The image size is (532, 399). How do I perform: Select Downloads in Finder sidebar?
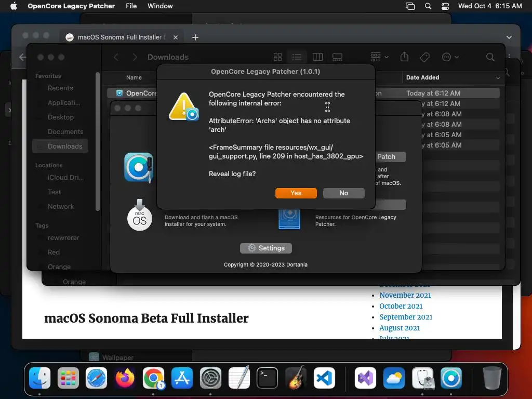(x=60, y=146)
